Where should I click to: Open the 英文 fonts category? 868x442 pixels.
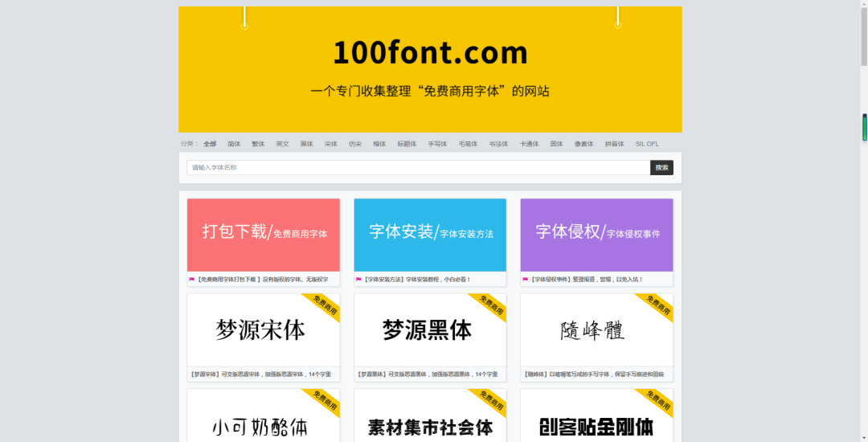(282, 144)
